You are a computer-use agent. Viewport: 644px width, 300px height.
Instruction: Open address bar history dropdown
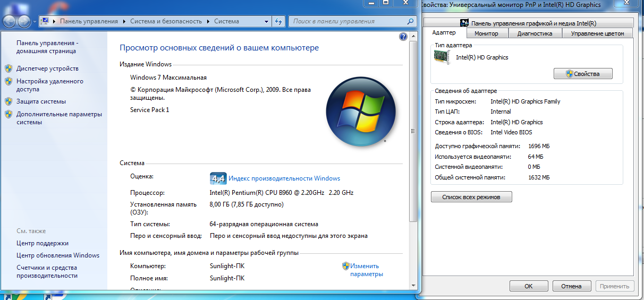(x=266, y=21)
